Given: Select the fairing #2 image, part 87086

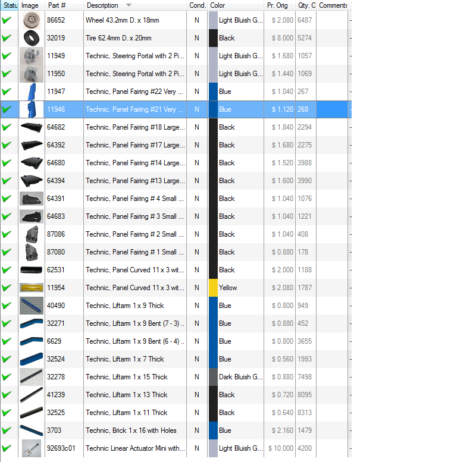Looking at the screenshot, I should pyautogui.click(x=32, y=234).
